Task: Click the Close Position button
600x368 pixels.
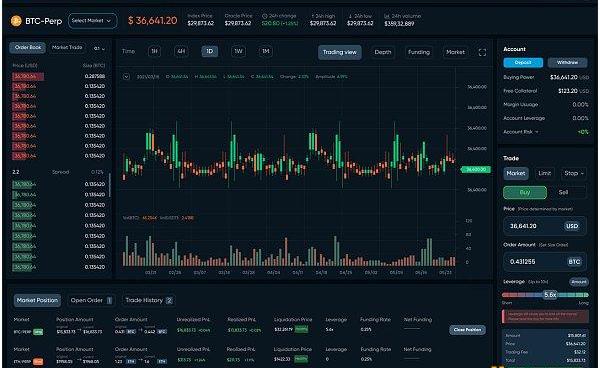Action: (x=467, y=330)
